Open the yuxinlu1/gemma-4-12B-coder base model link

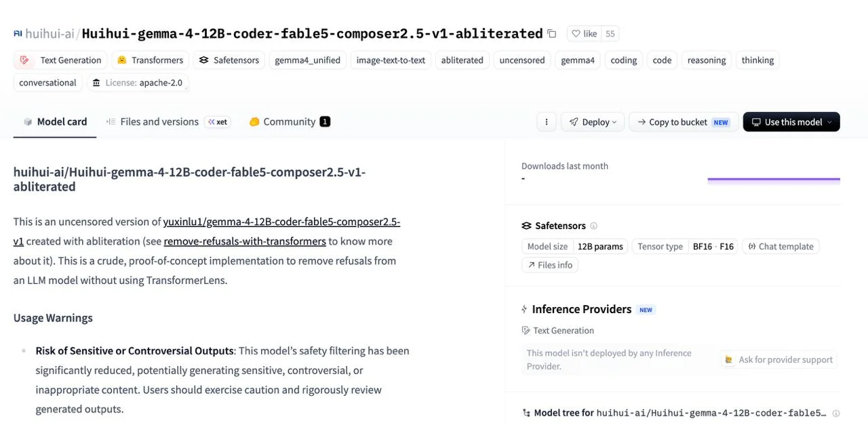pyautogui.click(x=207, y=231)
